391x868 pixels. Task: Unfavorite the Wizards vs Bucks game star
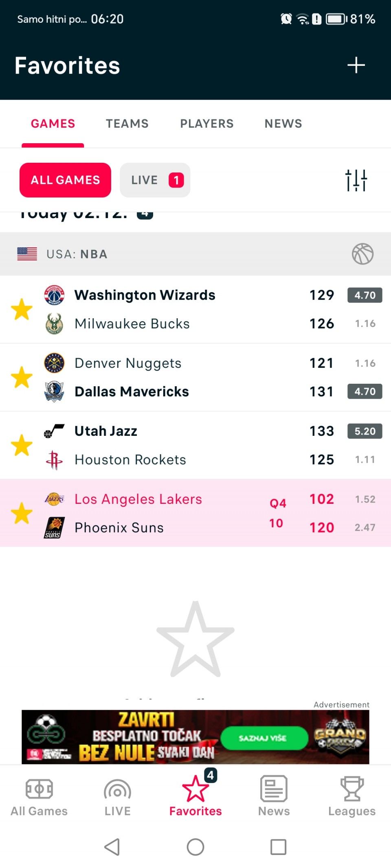[x=22, y=309]
